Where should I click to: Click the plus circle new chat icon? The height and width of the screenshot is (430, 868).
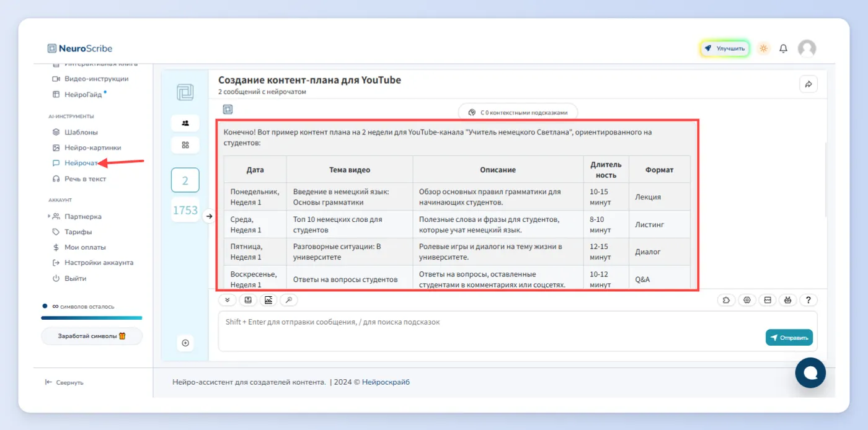185,343
